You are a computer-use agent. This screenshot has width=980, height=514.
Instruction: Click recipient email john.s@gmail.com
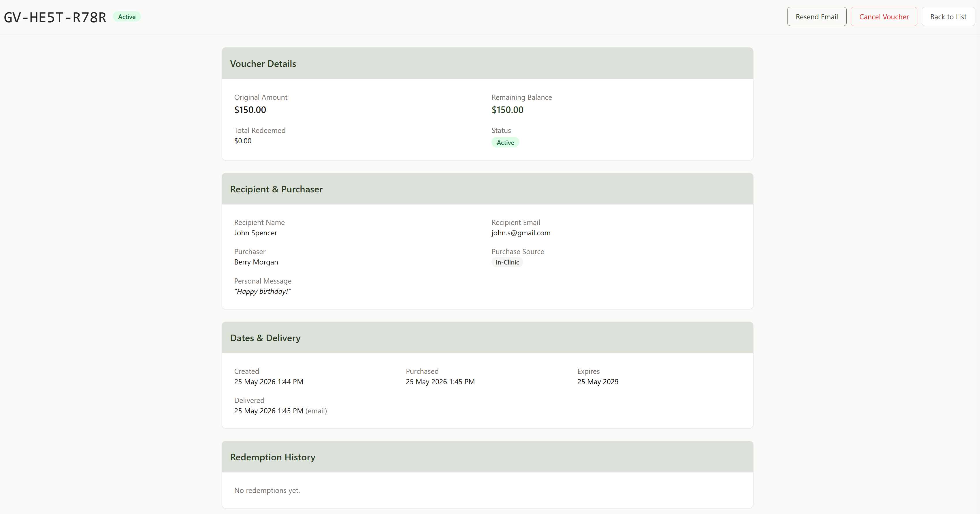coord(520,233)
